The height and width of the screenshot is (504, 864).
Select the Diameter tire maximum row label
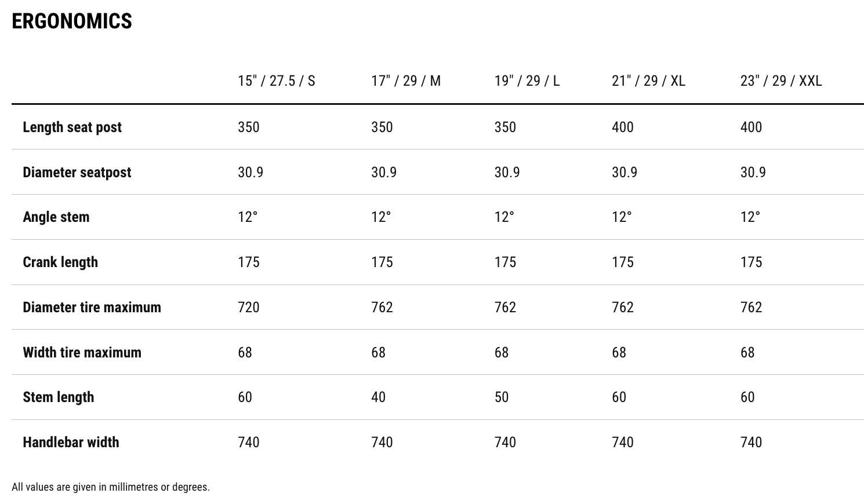(x=92, y=308)
